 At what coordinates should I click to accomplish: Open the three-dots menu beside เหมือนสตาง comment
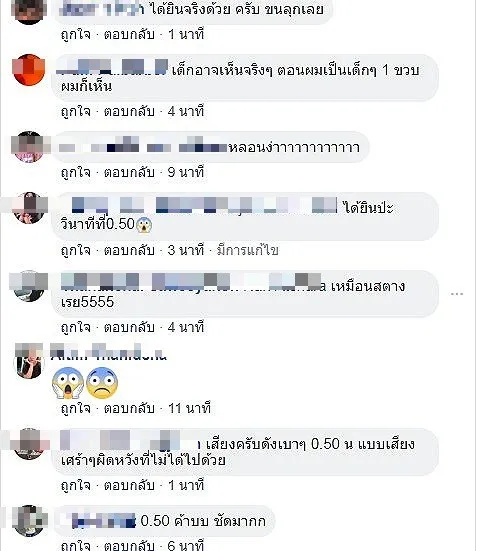(x=457, y=294)
